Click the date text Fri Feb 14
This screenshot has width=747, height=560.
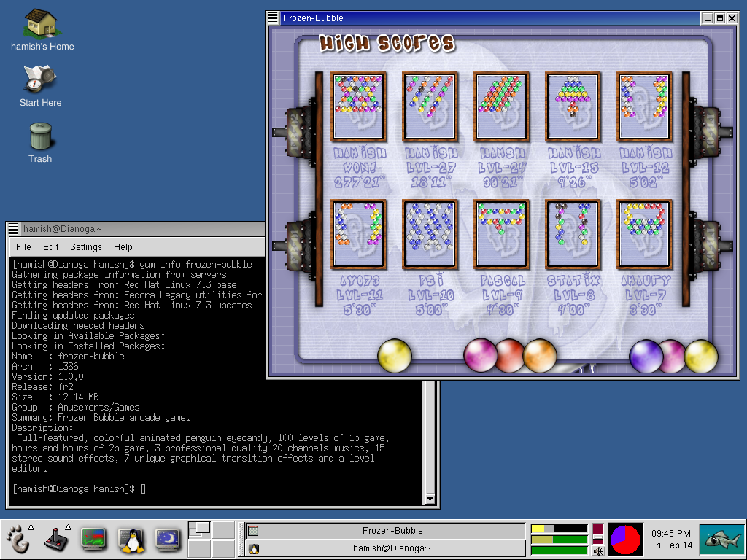671,545
